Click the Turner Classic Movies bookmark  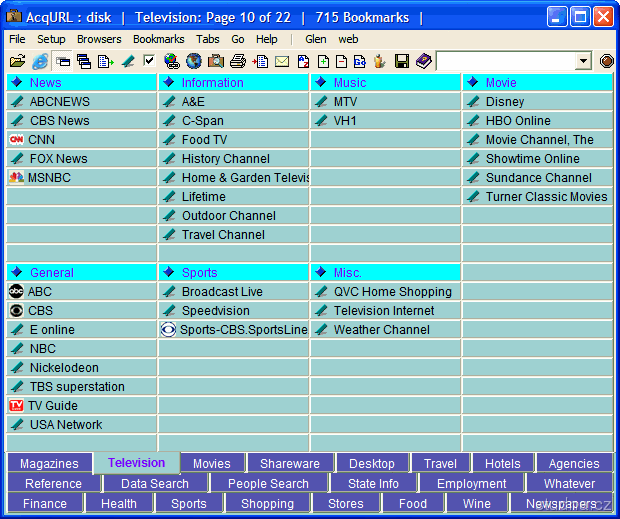(546, 197)
